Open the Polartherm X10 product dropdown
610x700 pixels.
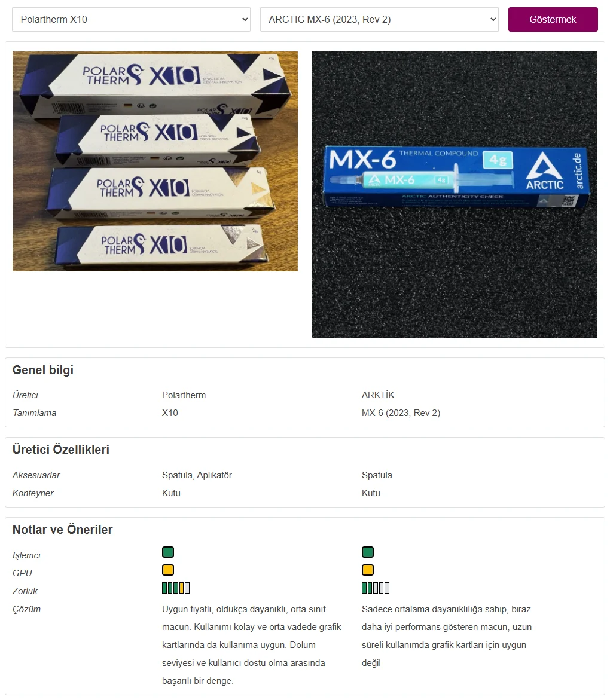(131, 19)
